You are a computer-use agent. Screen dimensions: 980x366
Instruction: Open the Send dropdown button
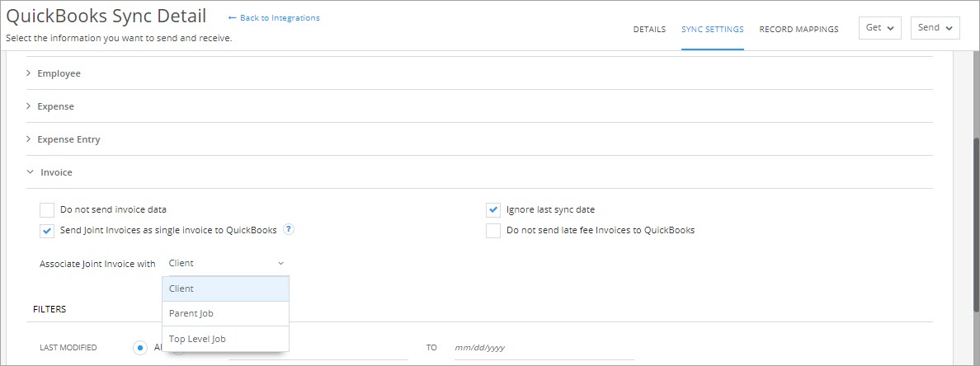[935, 28]
